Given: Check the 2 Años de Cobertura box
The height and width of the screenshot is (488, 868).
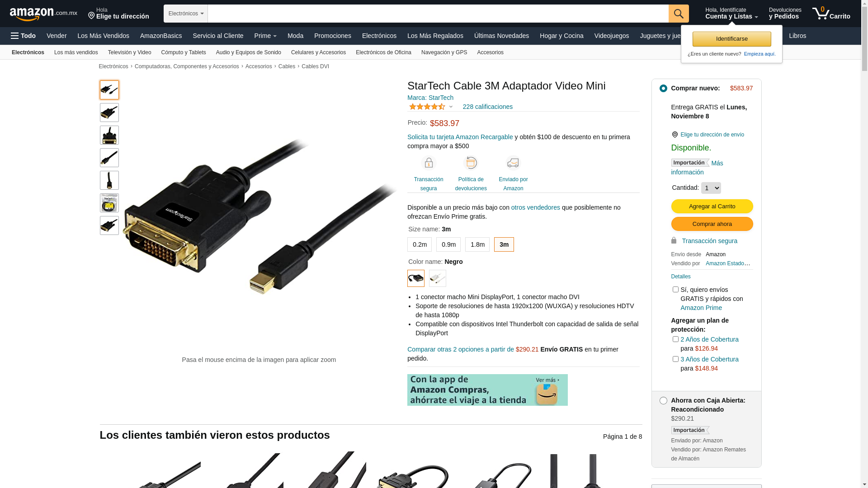Looking at the screenshot, I should tap(675, 339).
